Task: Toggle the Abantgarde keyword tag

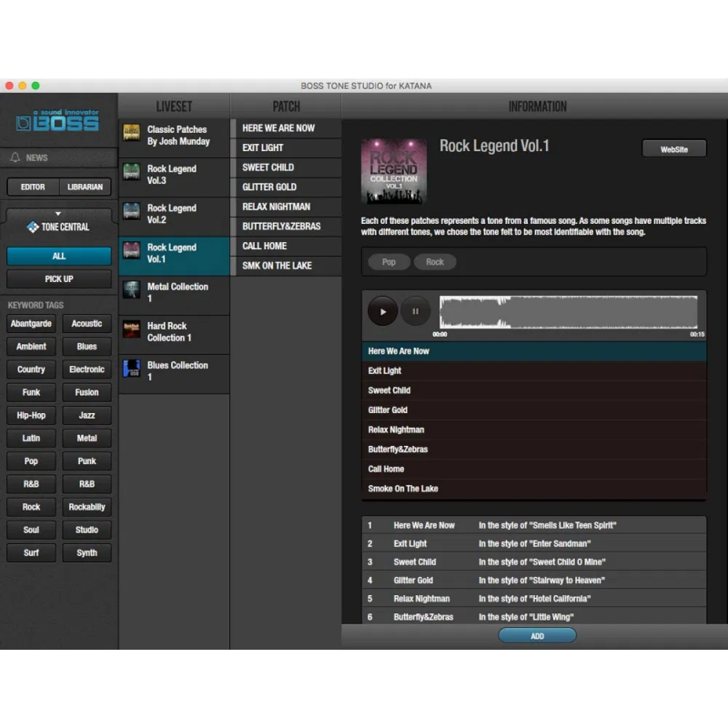Action: [x=31, y=324]
